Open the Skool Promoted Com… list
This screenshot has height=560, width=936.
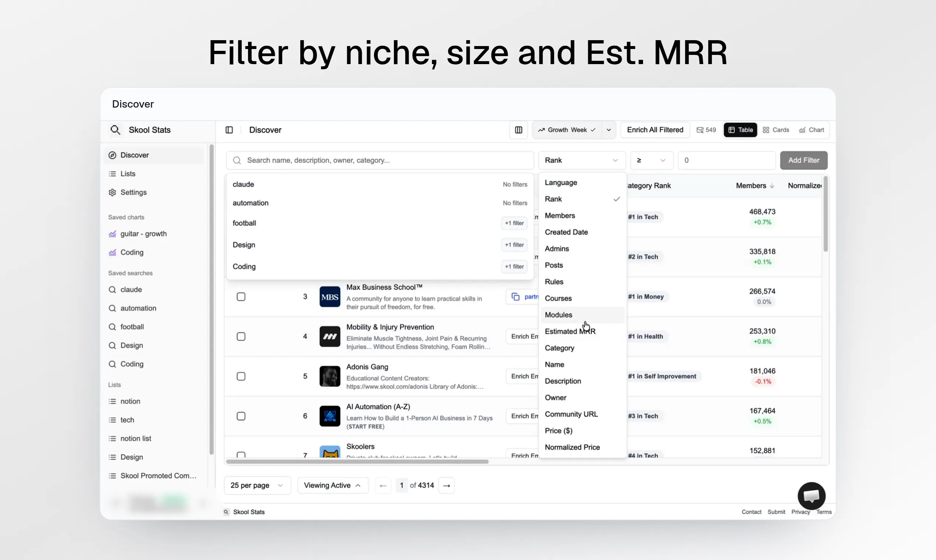152,476
